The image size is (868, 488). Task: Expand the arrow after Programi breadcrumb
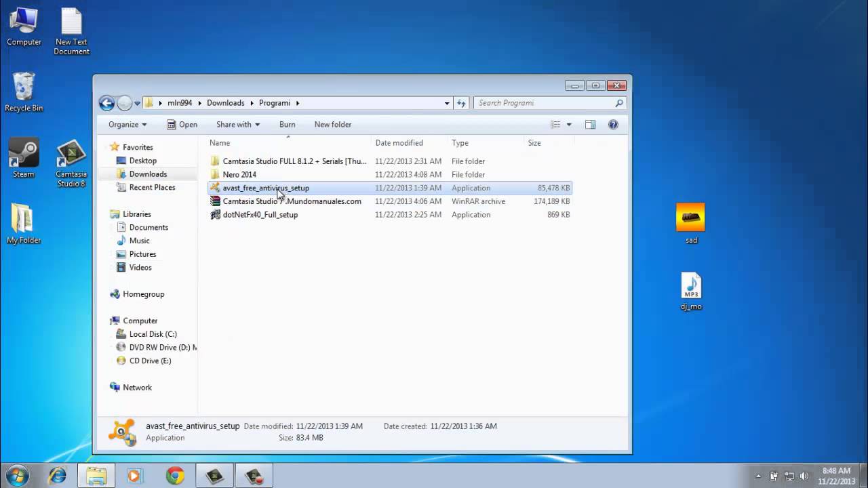(297, 103)
